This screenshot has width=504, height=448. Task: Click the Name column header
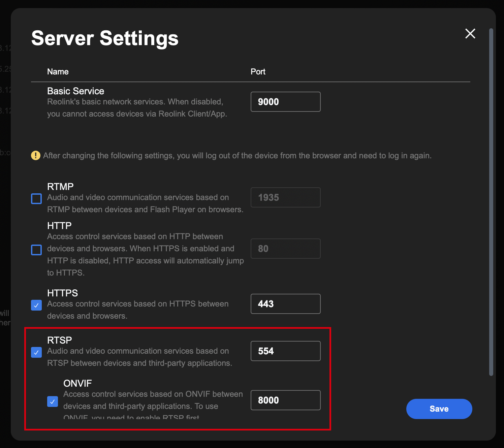coord(58,72)
